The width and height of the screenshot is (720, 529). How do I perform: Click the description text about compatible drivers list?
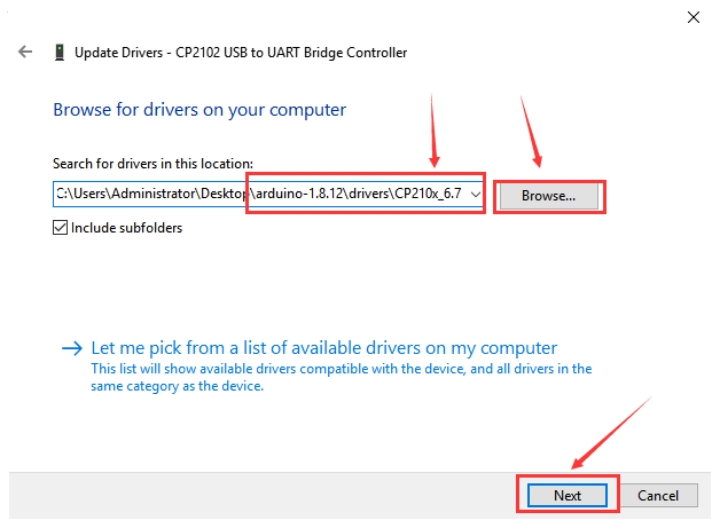coord(341,377)
